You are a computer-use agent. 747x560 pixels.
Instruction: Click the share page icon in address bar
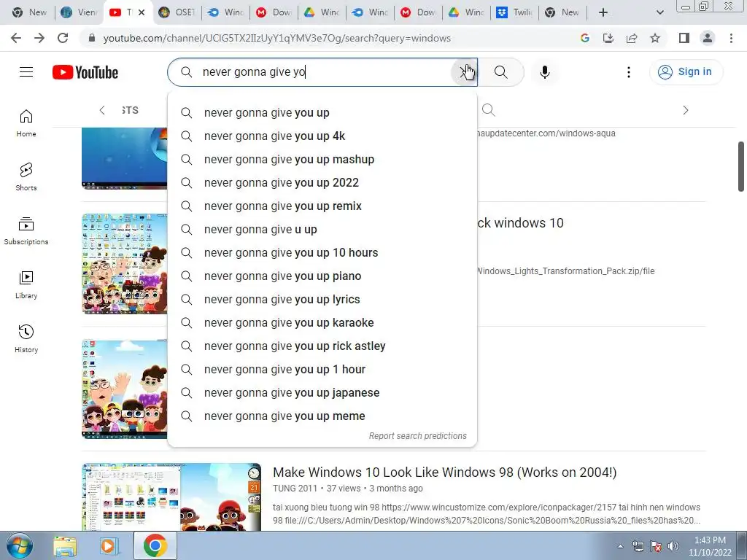point(632,38)
